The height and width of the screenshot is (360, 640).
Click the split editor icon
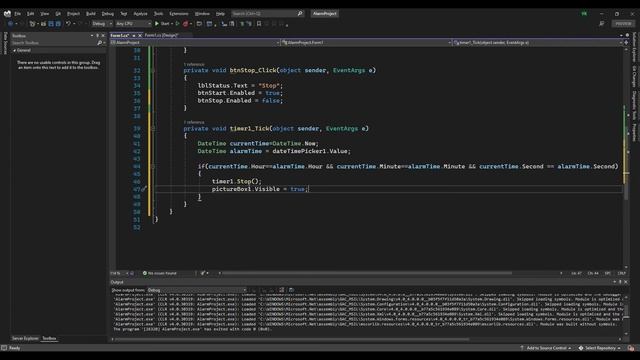[626, 42]
